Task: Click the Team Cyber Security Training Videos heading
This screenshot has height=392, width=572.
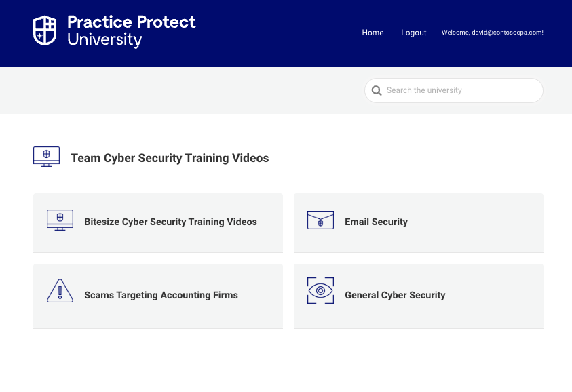Action: pos(170,158)
